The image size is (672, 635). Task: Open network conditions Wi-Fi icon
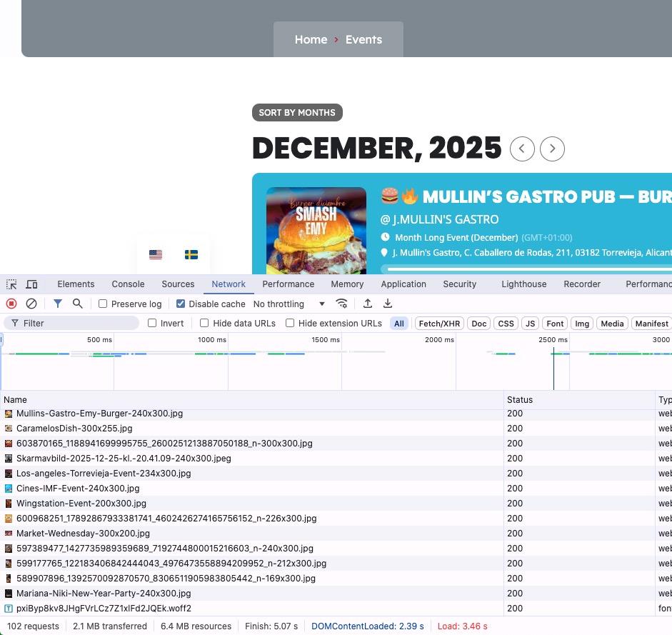click(x=342, y=304)
